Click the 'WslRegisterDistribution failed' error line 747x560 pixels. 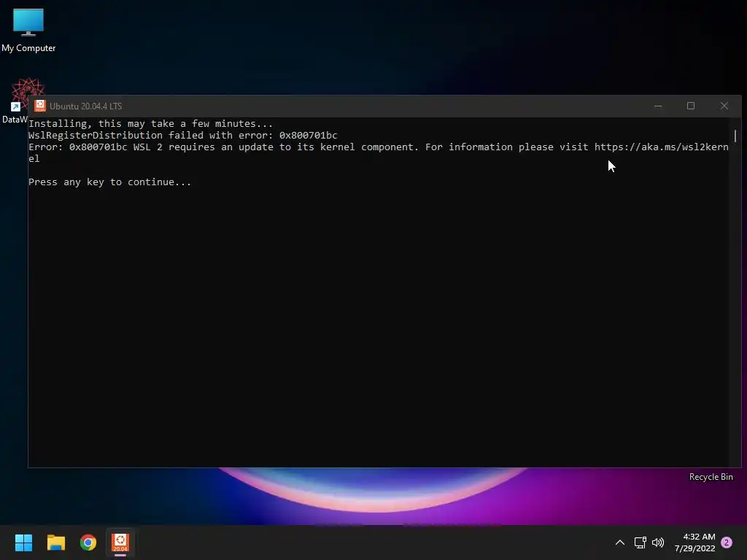183,135
